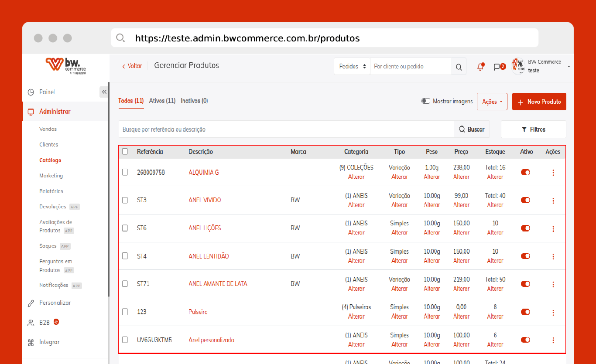Open the Pedidos search type dropdown
The image size is (596, 364).
coord(352,67)
